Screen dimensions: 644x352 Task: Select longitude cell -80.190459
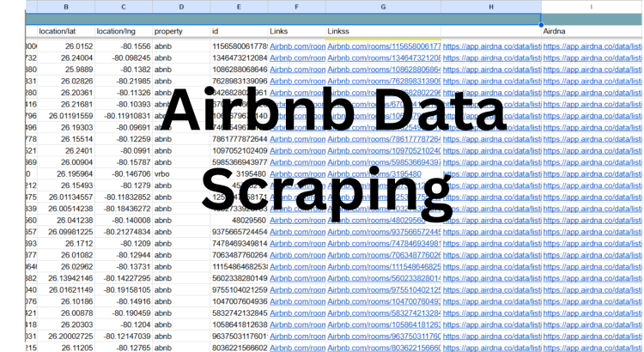[x=124, y=313]
